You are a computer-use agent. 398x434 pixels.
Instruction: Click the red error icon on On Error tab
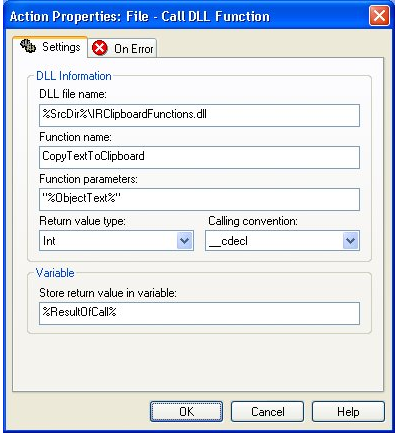(100, 48)
